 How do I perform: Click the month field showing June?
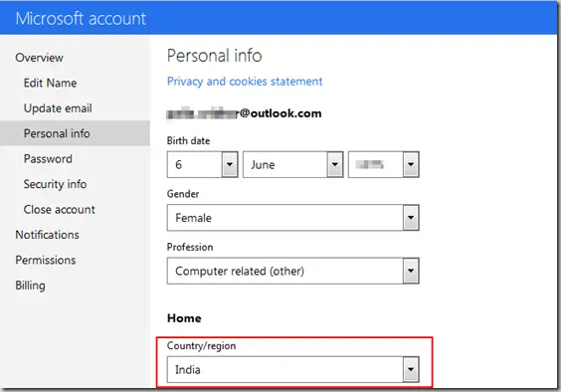[x=293, y=165]
